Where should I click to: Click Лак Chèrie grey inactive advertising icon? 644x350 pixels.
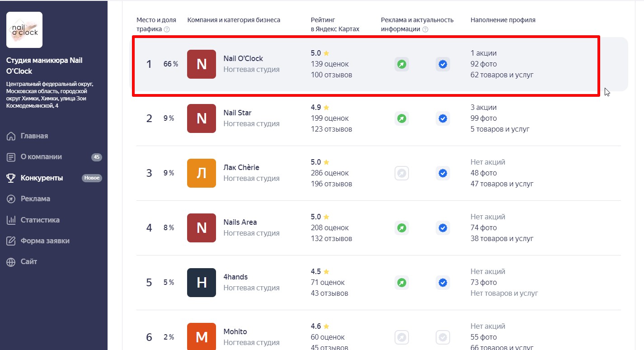pyautogui.click(x=401, y=173)
